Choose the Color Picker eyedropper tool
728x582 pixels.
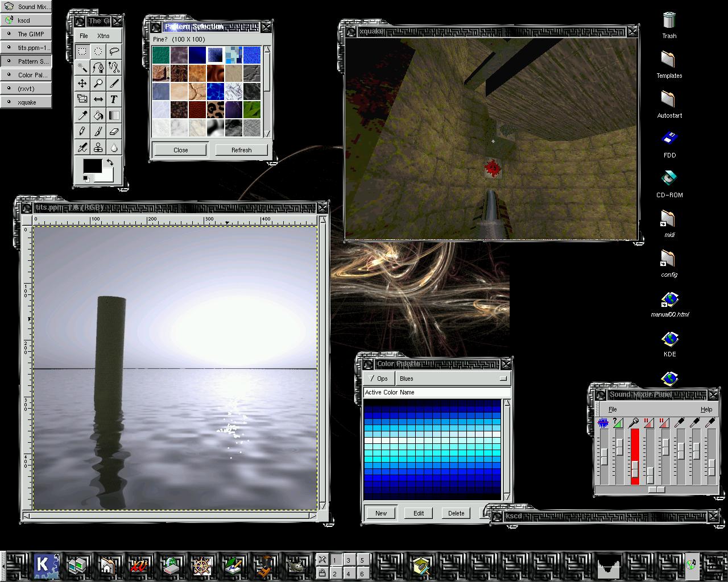point(82,115)
